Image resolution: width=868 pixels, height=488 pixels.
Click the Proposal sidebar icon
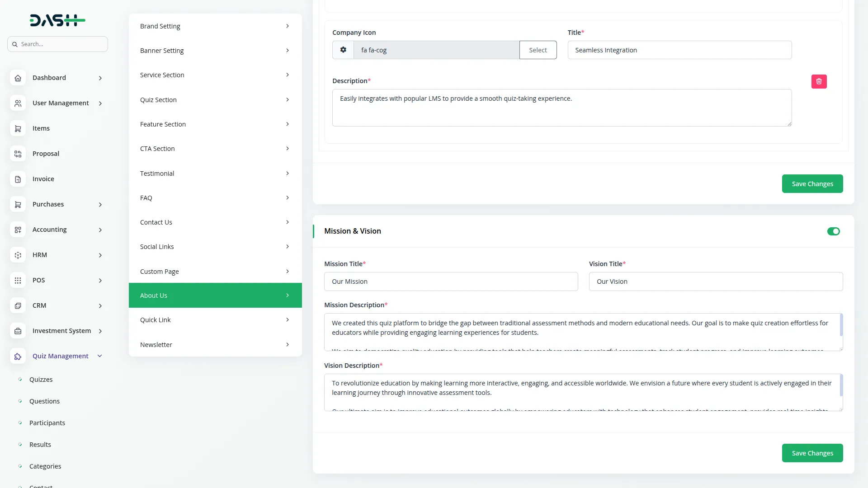[18, 154]
